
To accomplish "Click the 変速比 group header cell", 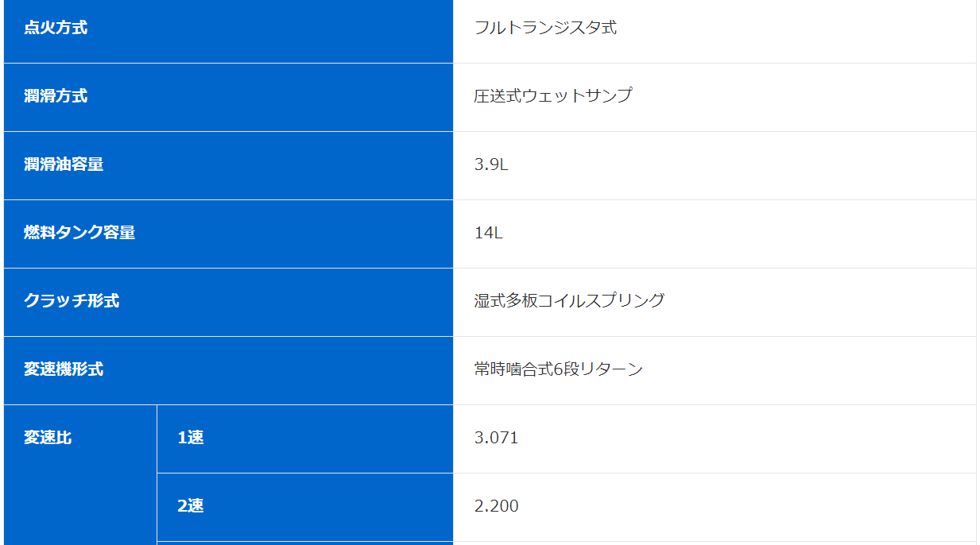I will coord(80,475).
